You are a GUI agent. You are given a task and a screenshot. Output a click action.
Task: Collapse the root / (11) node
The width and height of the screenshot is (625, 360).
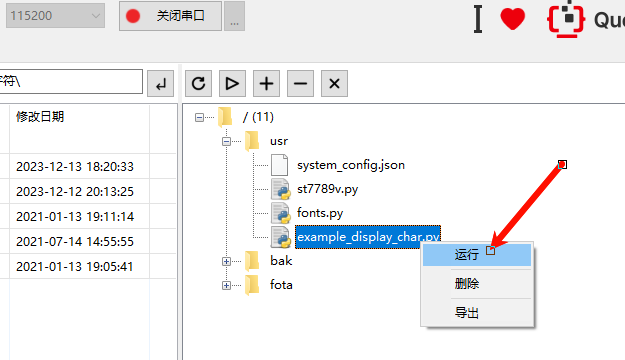pos(199,117)
